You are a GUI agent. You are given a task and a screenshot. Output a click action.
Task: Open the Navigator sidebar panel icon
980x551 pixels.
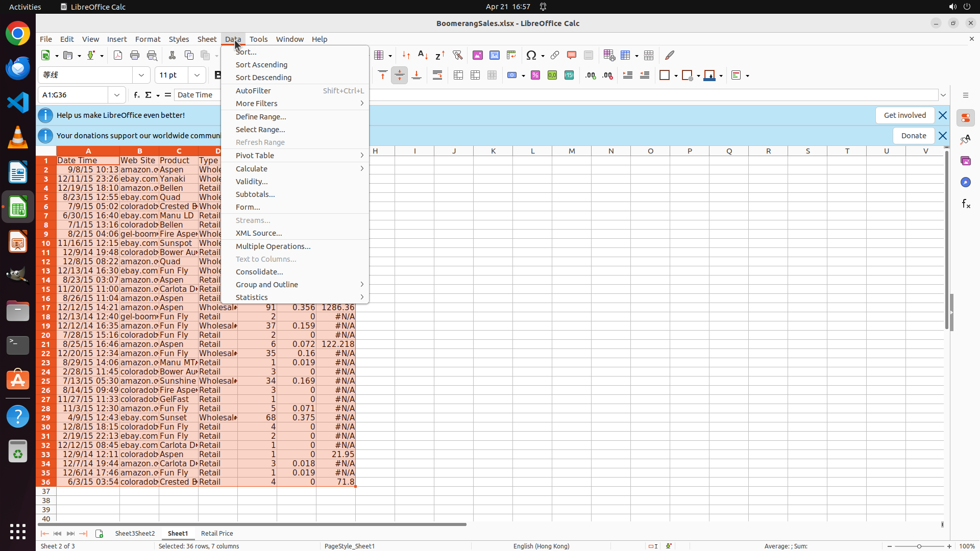coord(965,182)
